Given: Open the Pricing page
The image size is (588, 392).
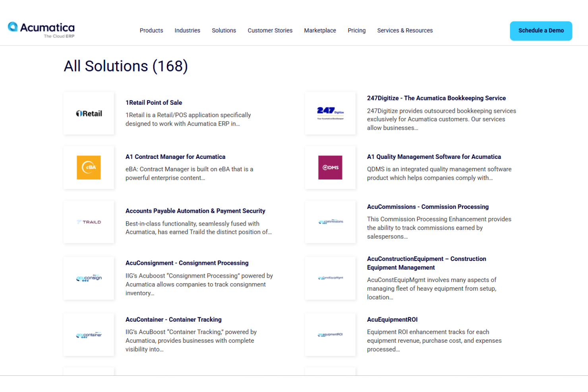Looking at the screenshot, I should 356,30.
